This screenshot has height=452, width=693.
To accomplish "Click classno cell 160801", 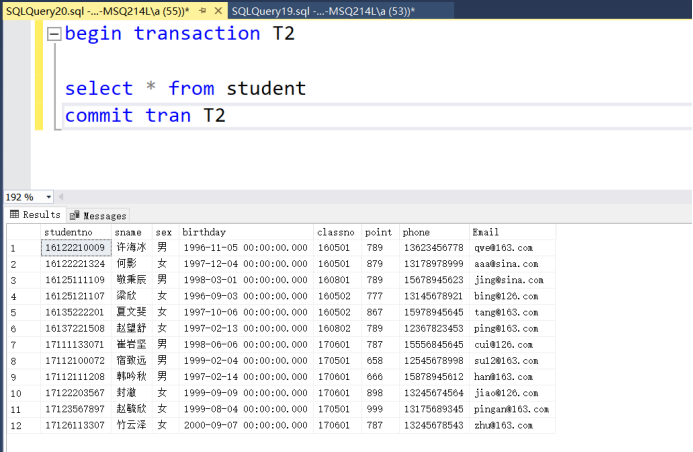I will [x=337, y=280].
